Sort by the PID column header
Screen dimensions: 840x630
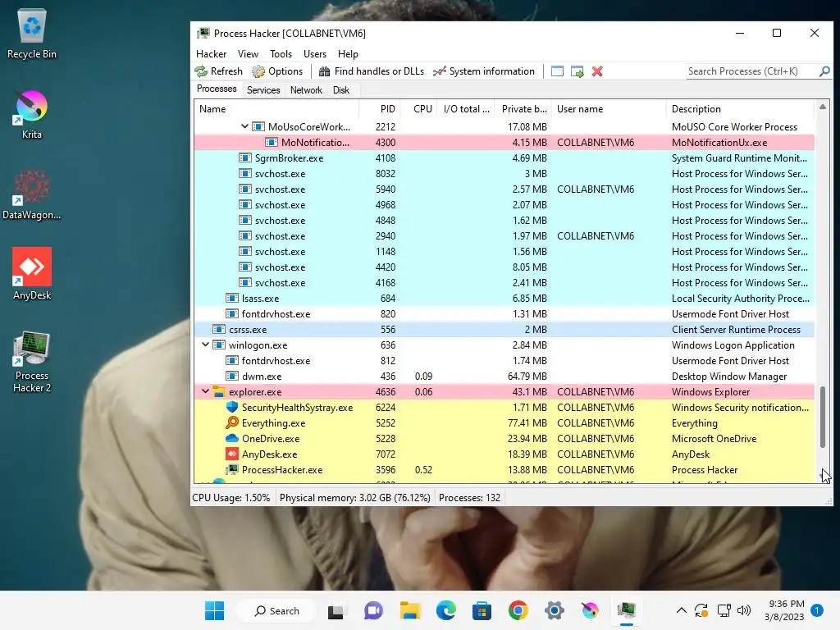pos(379,109)
